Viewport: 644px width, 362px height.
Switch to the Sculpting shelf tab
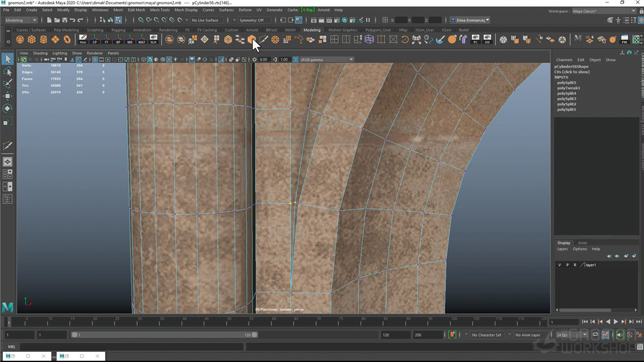pyautogui.click(x=95, y=30)
